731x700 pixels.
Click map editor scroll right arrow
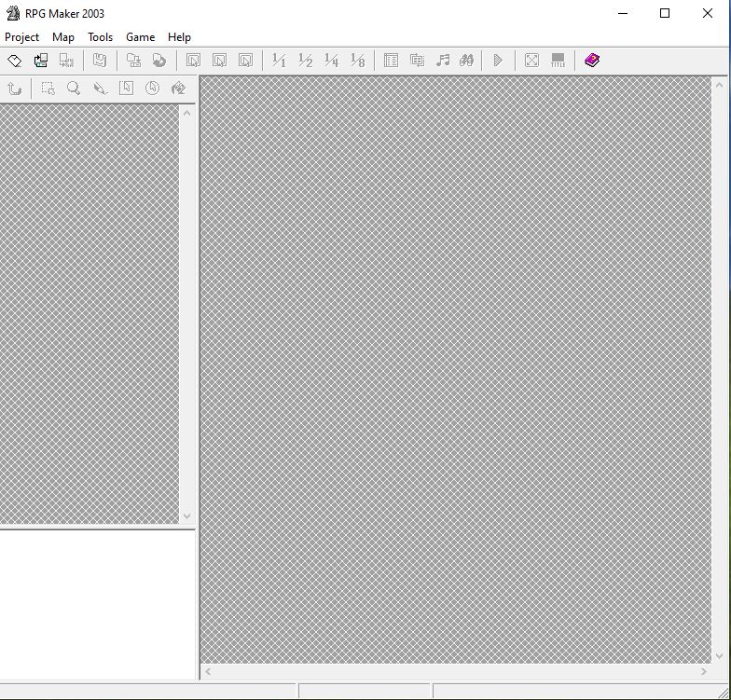coord(704,671)
